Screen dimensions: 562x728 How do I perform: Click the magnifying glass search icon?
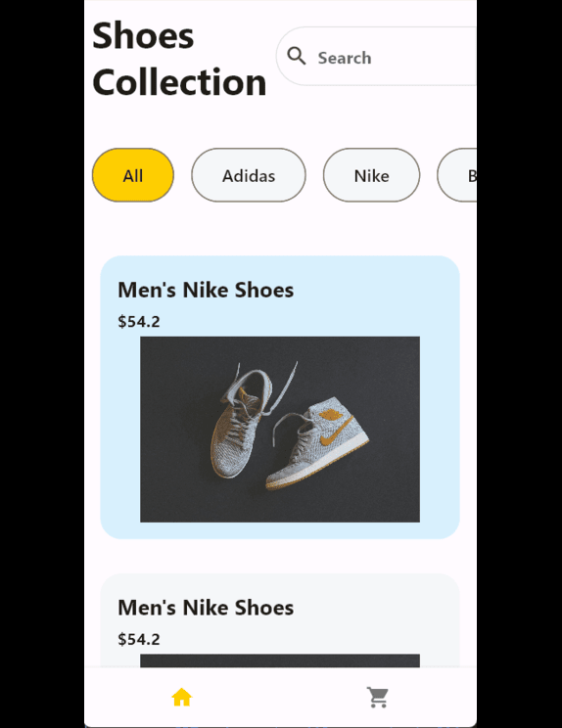[x=297, y=56]
